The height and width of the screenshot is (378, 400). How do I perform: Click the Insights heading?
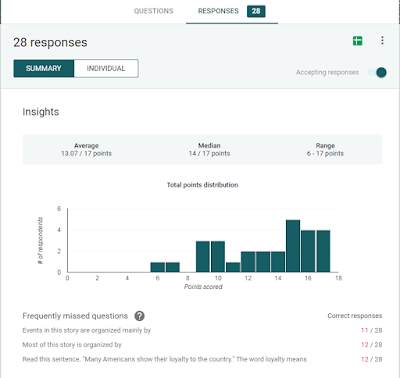pyautogui.click(x=41, y=112)
